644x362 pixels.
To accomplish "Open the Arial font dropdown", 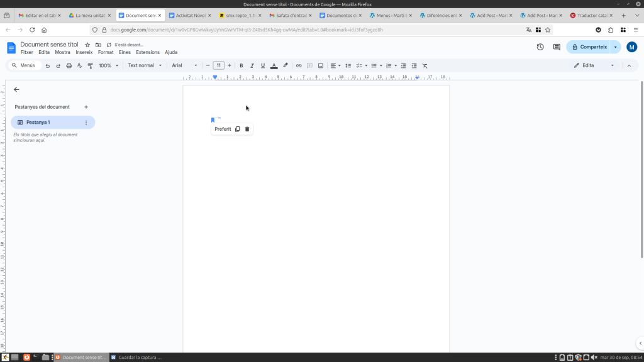I will (x=184, y=65).
